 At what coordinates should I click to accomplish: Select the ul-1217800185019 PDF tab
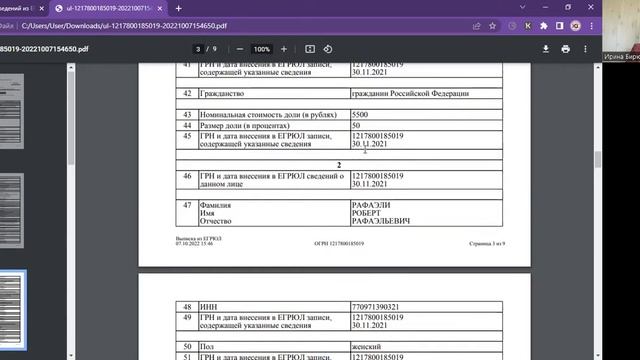pos(109,8)
